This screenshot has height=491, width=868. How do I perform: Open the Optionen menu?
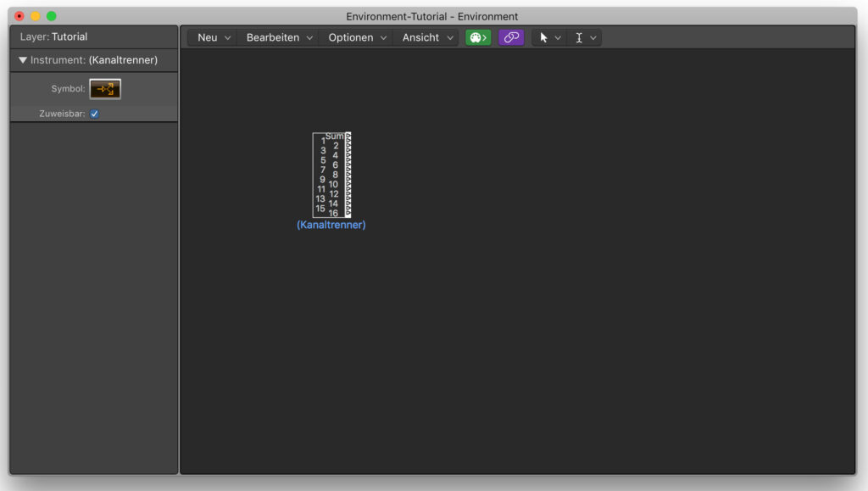click(357, 37)
